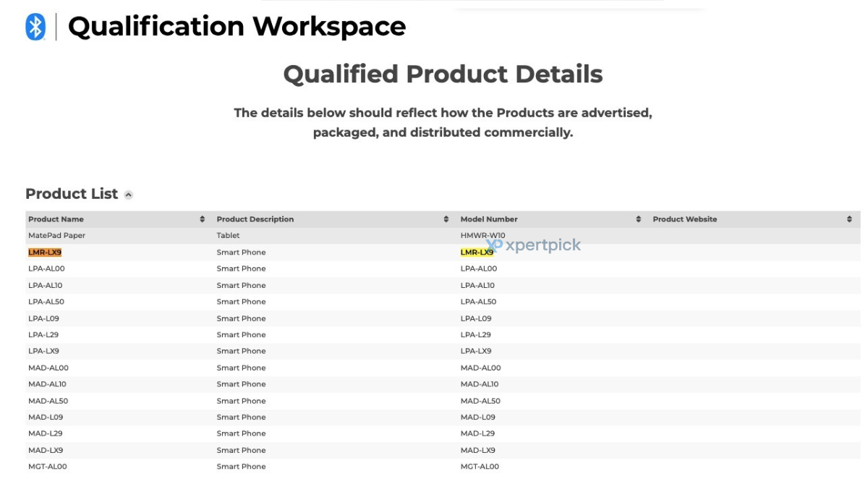Click Smart Phone description in LMR-LX9 row

(x=242, y=253)
